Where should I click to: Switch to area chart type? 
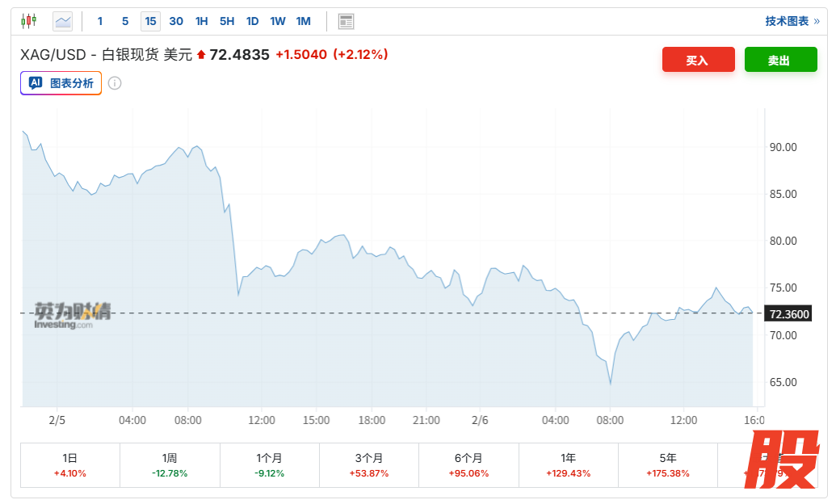(x=62, y=21)
